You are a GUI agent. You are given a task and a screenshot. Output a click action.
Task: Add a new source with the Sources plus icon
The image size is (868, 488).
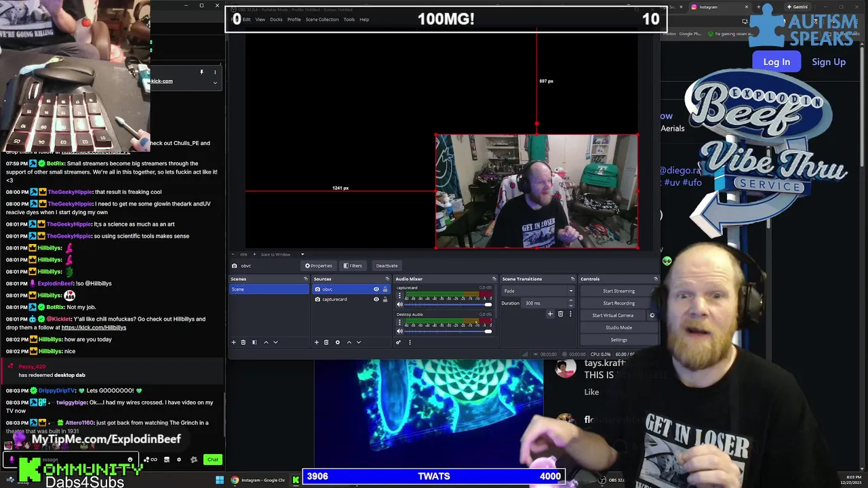[x=316, y=342]
